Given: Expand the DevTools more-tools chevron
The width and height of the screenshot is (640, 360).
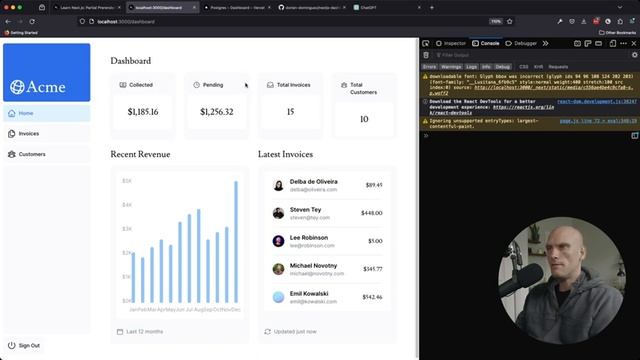Looking at the screenshot, I should click(545, 43).
